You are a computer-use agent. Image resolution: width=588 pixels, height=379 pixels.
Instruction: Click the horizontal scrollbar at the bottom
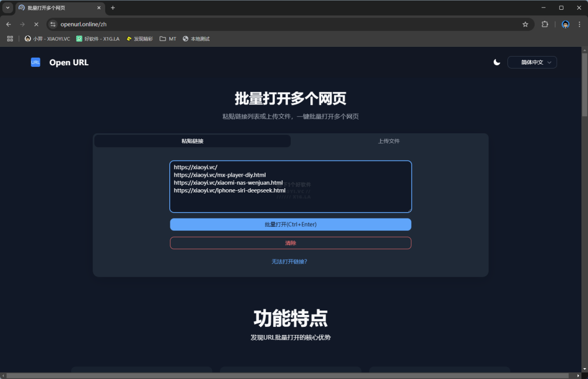(x=287, y=376)
